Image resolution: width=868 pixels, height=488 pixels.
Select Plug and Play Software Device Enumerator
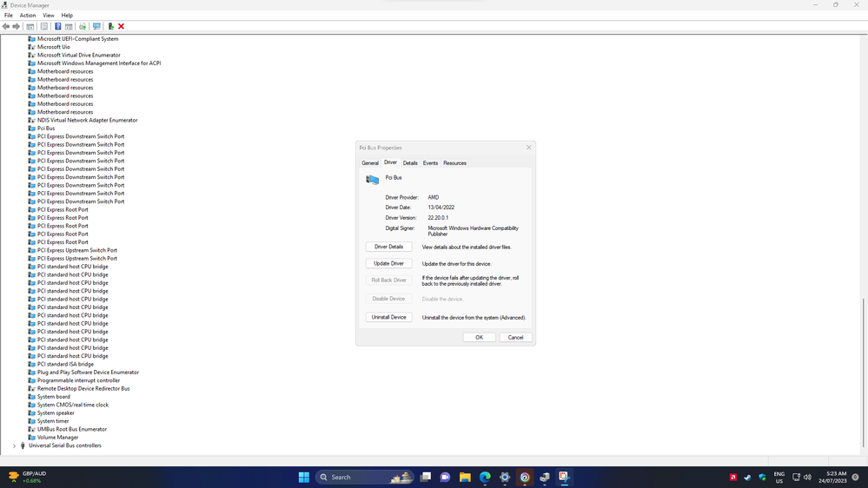click(88, 373)
